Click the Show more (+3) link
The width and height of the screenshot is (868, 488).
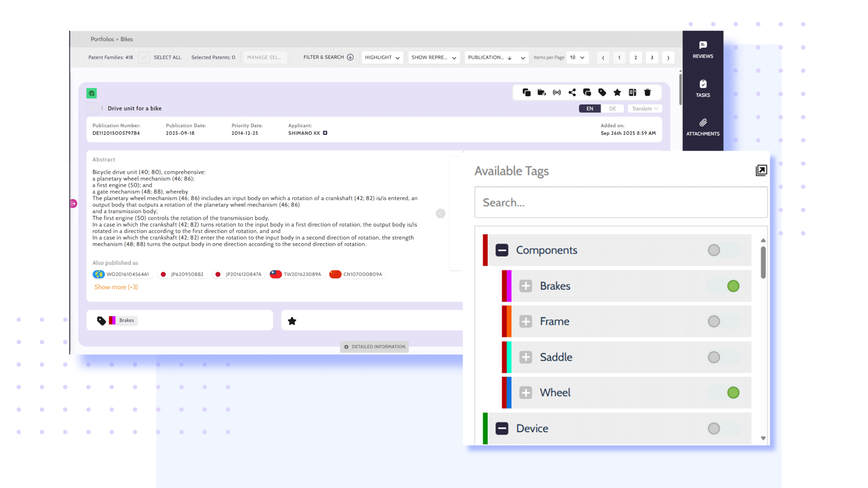tap(116, 287)
